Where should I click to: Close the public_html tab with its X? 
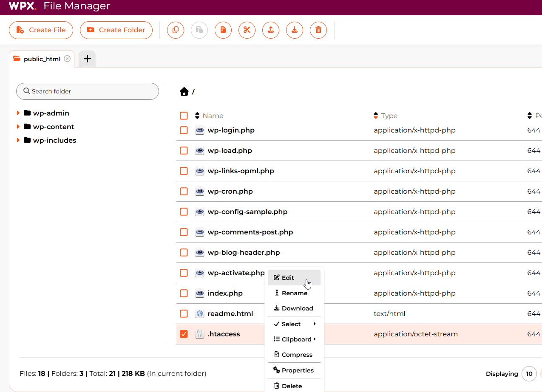click(67, 59)
